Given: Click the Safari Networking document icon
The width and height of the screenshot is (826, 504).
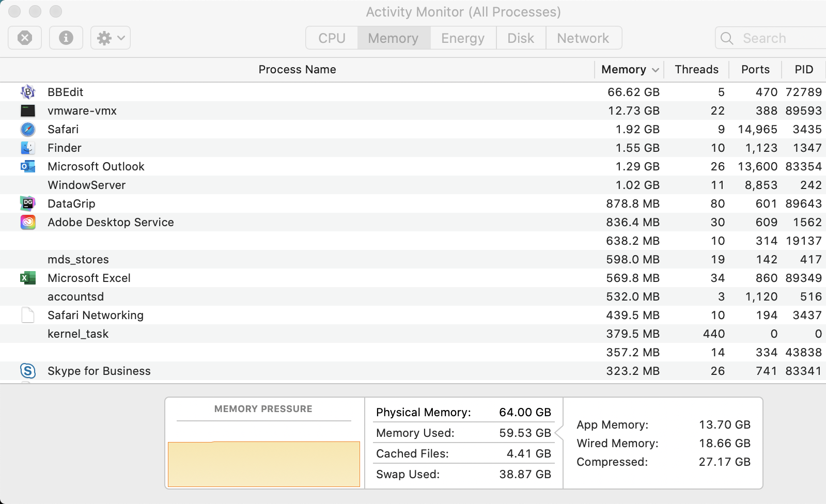Looking at the screenshot, I should (x=28, y=315).
